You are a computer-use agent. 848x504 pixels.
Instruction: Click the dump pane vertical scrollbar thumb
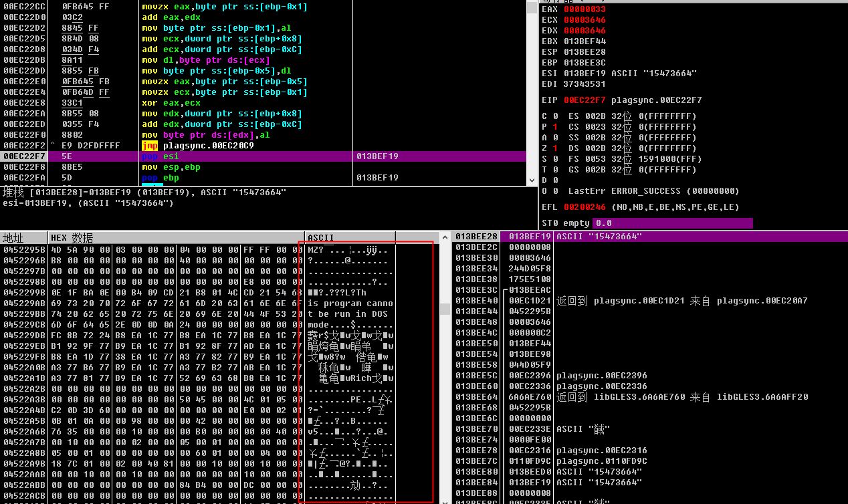coord(444,309)
